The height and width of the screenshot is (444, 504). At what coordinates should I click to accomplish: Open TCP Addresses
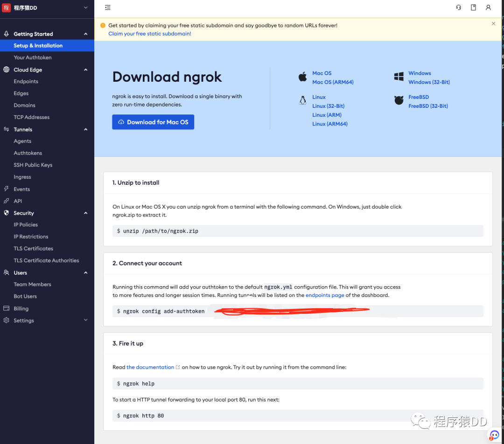coord(32,117)
